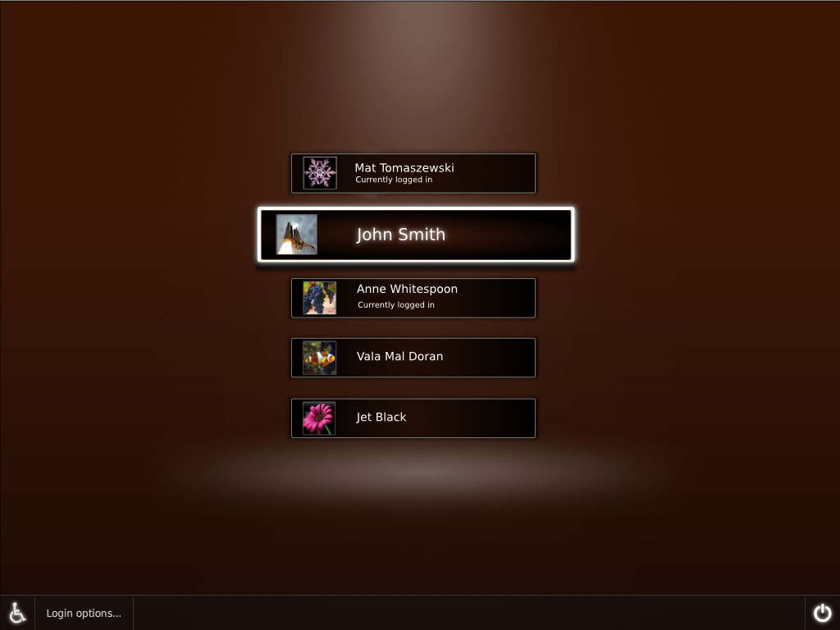840x630 pixels.
Task: Pick the Vala Mal Doran name label
Action: [x=399, y=357]
